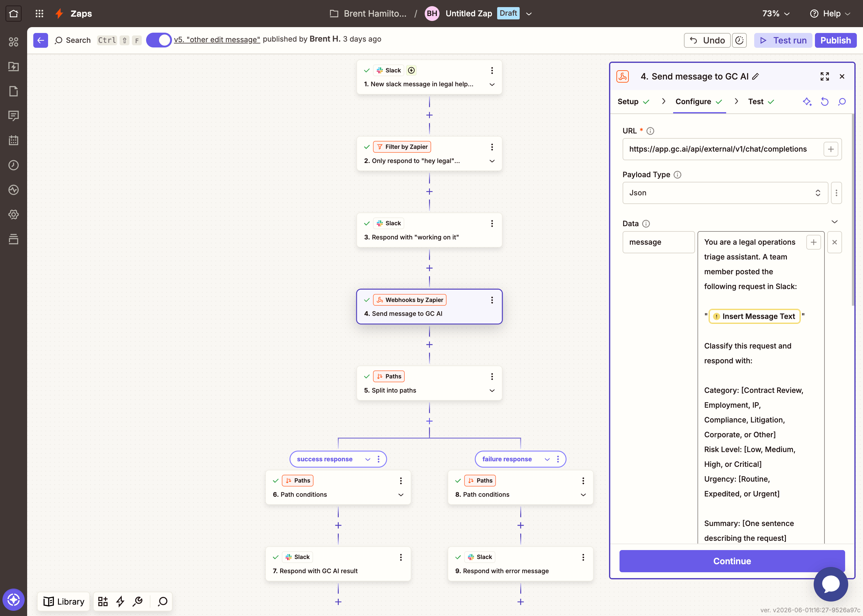
Task: Click the Undo button
Action: tap(707, 40)
